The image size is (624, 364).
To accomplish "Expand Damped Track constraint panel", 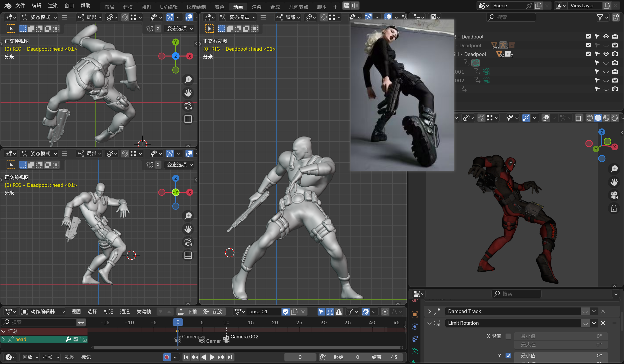I will pos(429,311).
